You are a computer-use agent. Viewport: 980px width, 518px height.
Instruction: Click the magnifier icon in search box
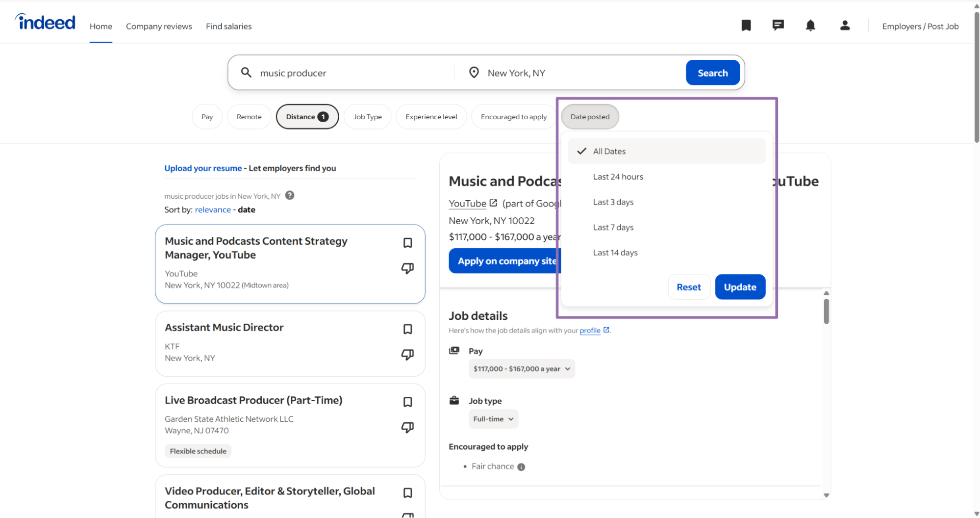tap(246, 73)
